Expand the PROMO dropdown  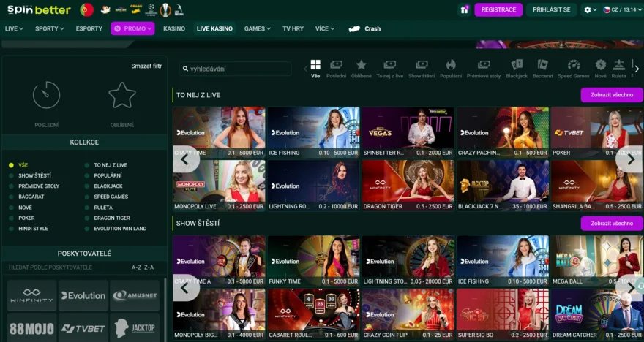click(132, 28)
